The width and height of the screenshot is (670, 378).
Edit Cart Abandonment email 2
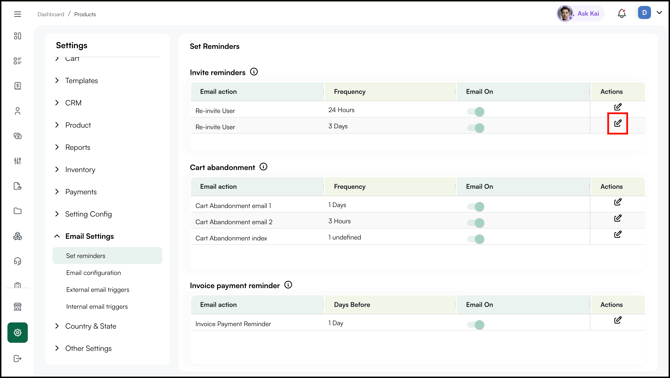pyautogui.click(x=617, y=218)
